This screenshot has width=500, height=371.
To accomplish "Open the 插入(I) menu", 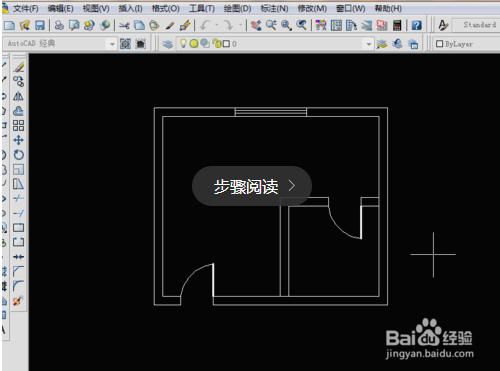I will tap(130, 8).
